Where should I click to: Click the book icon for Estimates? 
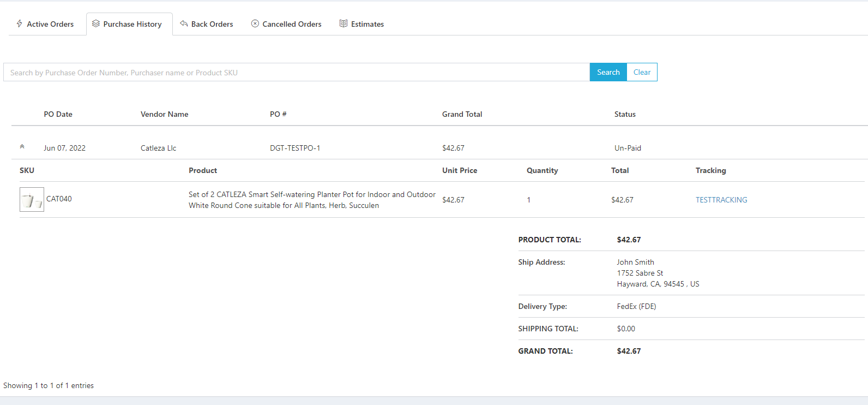343,23
